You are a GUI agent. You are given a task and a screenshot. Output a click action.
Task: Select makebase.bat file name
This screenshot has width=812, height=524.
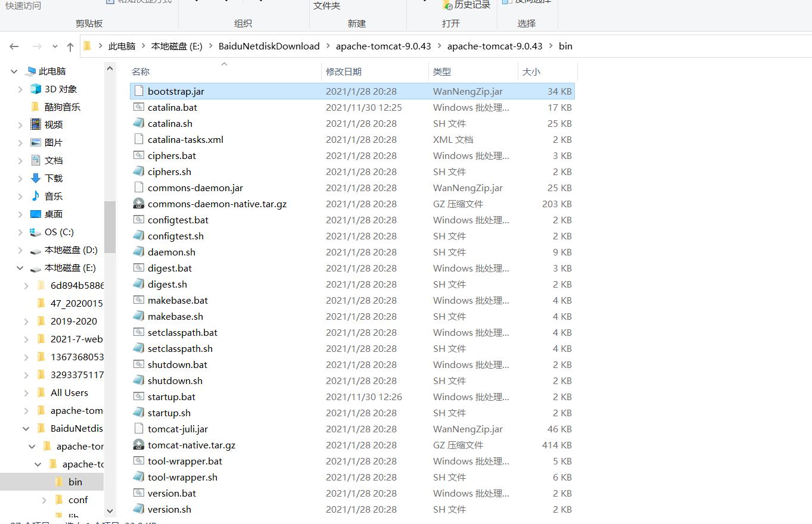click(178, 300)
